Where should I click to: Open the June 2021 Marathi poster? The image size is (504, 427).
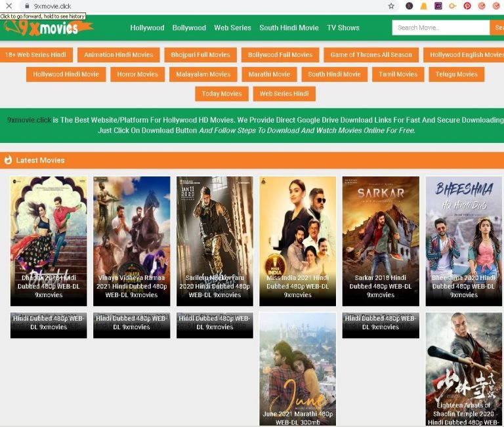(x=298, y=369)
